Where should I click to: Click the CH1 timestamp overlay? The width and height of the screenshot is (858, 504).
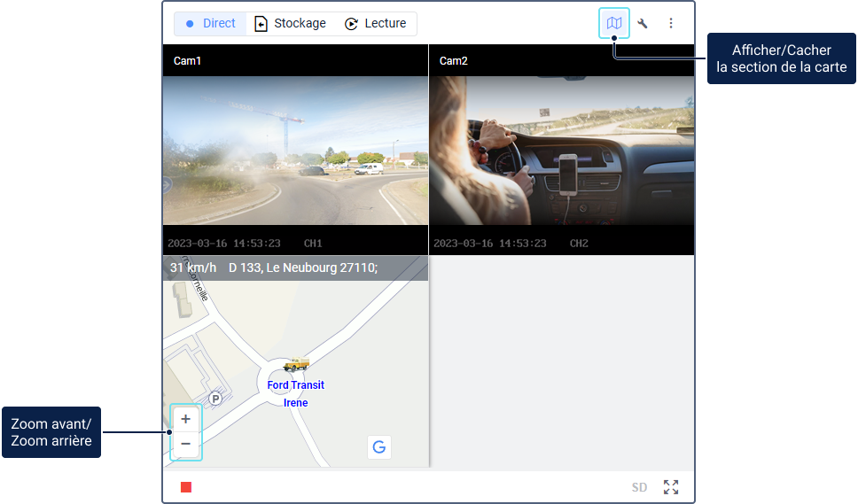click(x=245, y=244)
